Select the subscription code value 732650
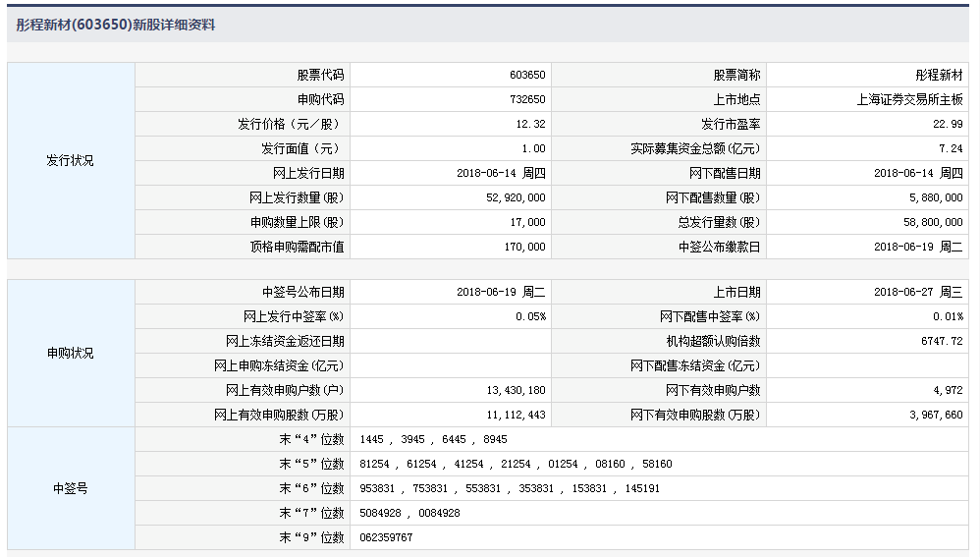This screenshot has width=980, height=557. point(527,100)
